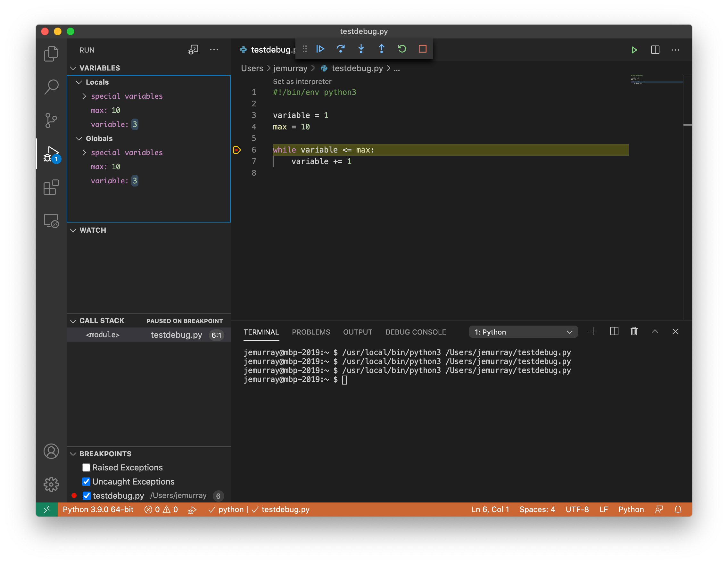Click the Step Out debug icon
728x564 pixels.
click(x=381, y=50)
